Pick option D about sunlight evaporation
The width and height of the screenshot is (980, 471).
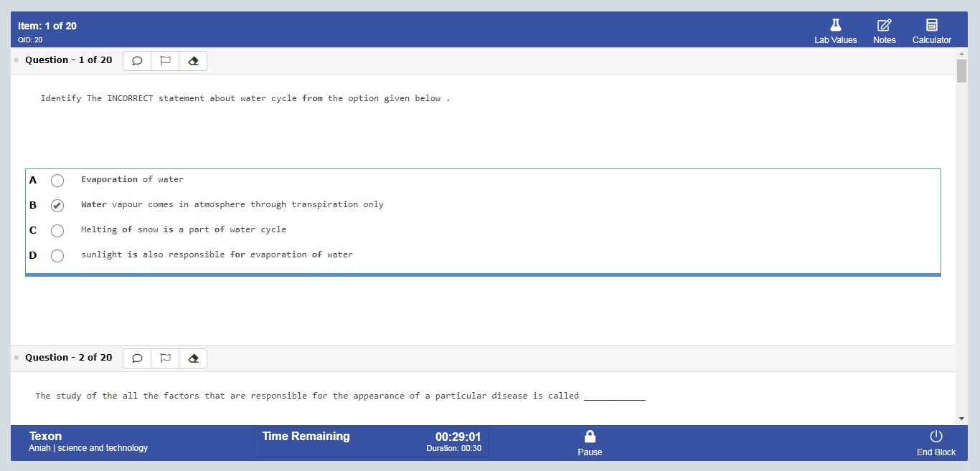click(57, 256)
